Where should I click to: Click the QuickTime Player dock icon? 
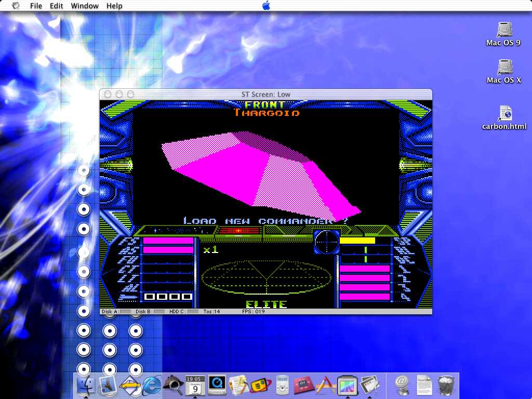click(217, 385)
